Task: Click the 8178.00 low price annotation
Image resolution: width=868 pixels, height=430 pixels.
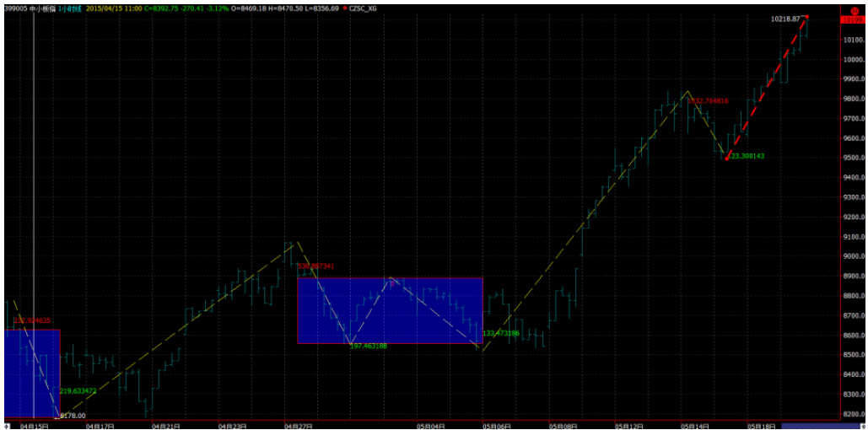Action: click(x=73, y=415)
